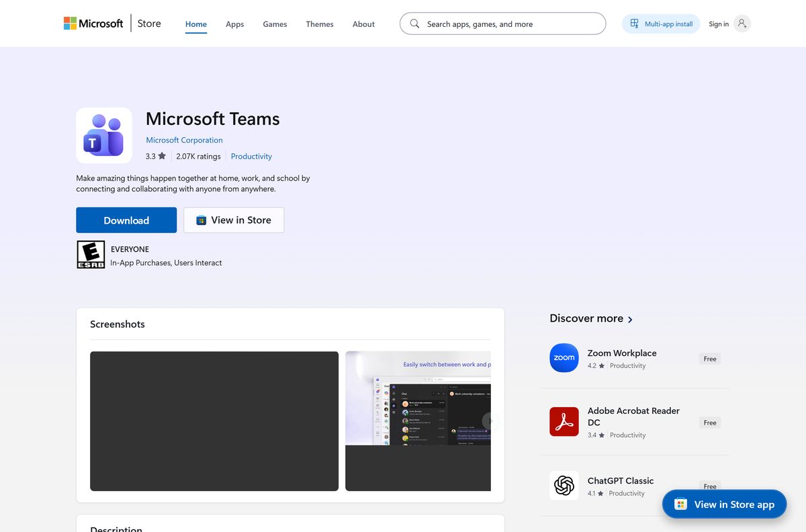Click the Adobe Acrobat 3.4 rating
This screenshot has height=532, width=806.
click(x=596, y=435)
